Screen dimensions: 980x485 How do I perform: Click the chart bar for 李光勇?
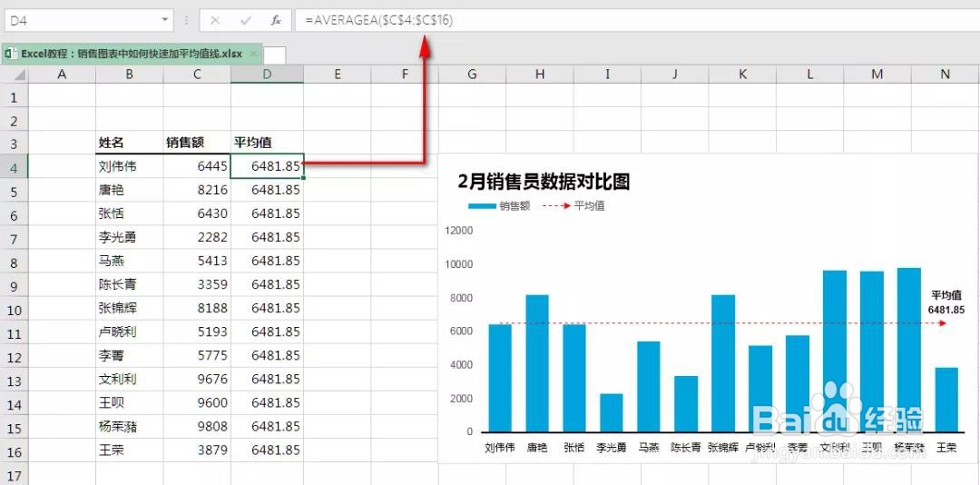612,412
